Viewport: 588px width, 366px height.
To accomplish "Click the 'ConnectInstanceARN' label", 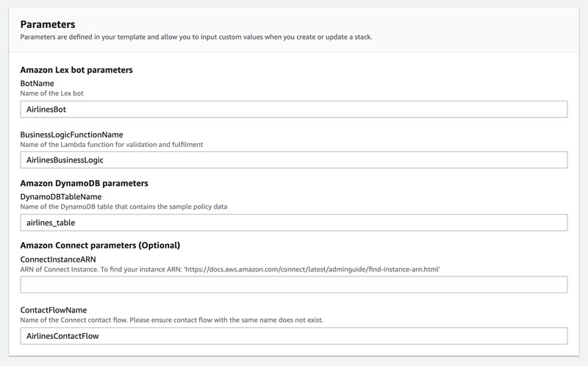I will tap(58, 259).
